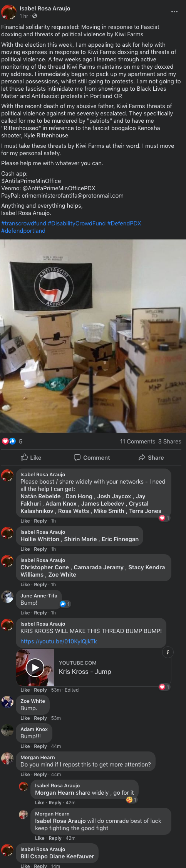Open the #DefendPDX hashtag link
This screenshot has height=868, width=186.
(124, 223)
